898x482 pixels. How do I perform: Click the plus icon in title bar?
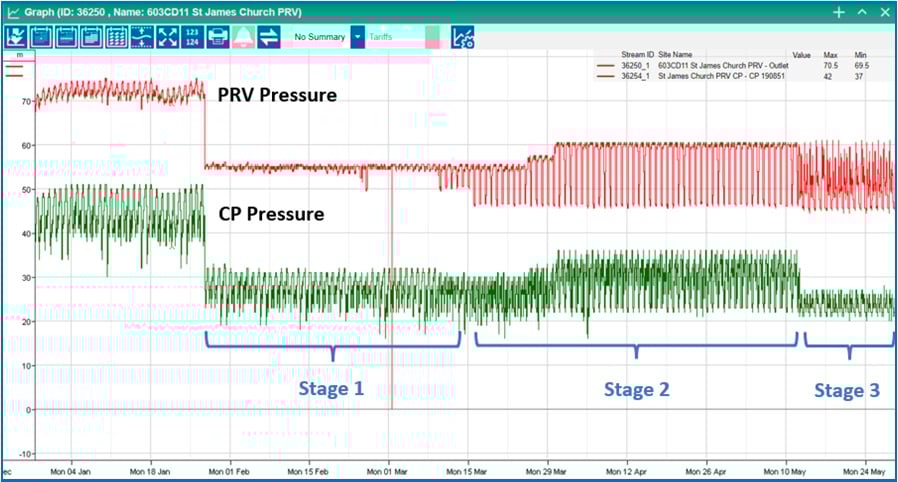(x=838, y=12)
